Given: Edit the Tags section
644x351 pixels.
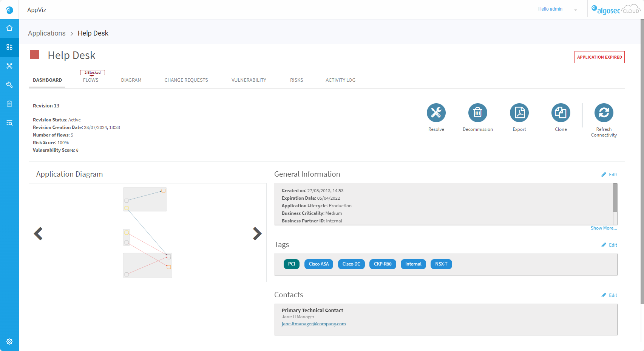Looking at the screenshot, I should point(609,245).
